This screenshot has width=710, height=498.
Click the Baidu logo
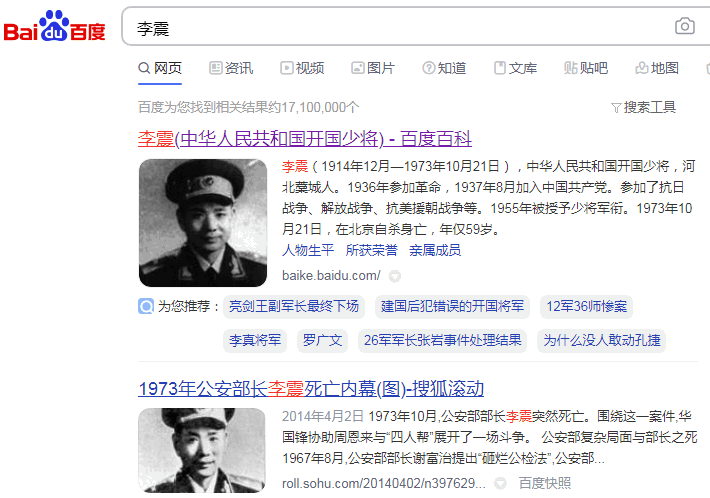point(54,26)
